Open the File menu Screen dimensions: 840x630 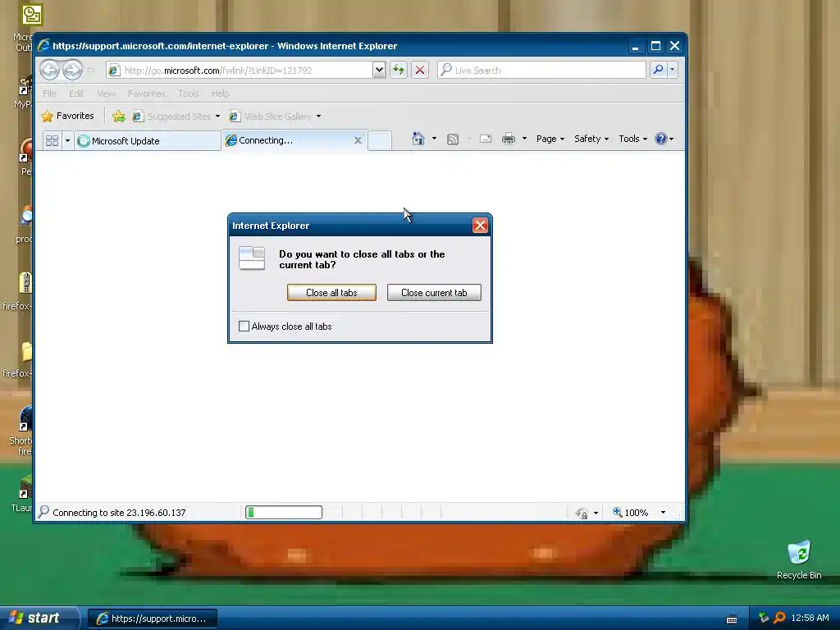(49, 94)
